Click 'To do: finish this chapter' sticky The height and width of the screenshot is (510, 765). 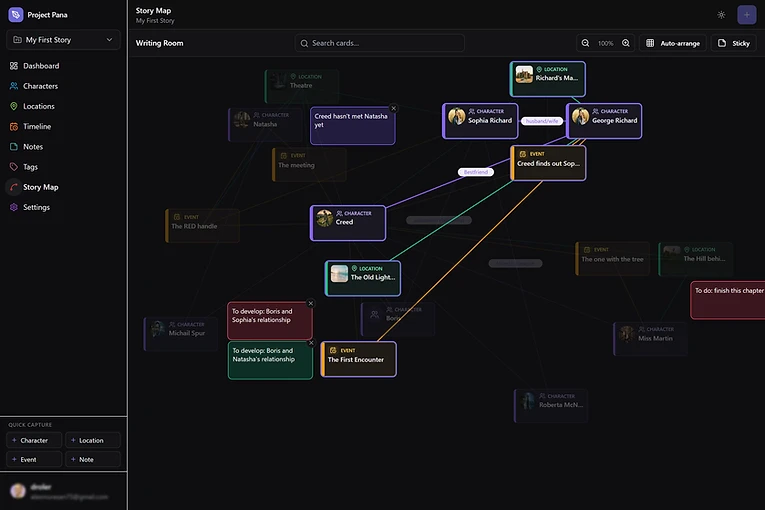(x=727, y=300)
